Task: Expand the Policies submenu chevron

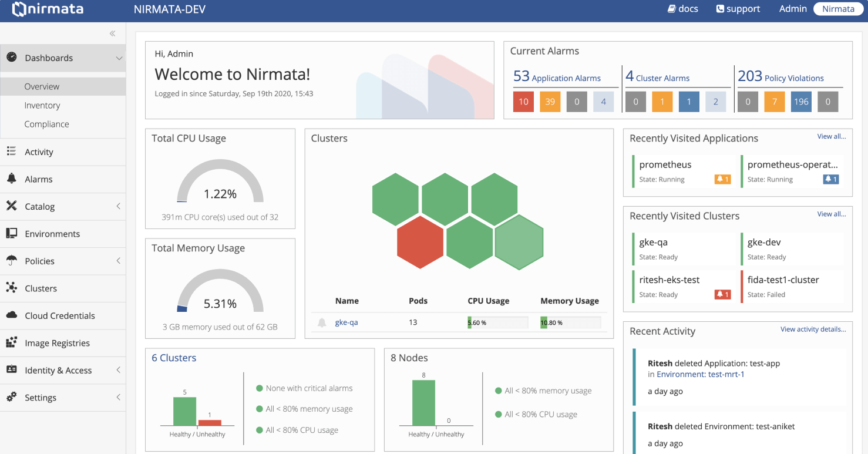Action: (x=119, y=261)
